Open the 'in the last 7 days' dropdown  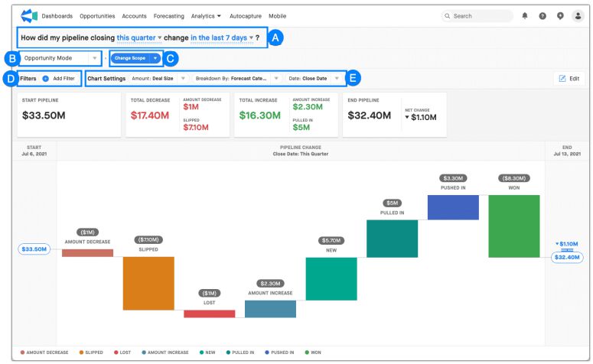[x=222, y=37]
